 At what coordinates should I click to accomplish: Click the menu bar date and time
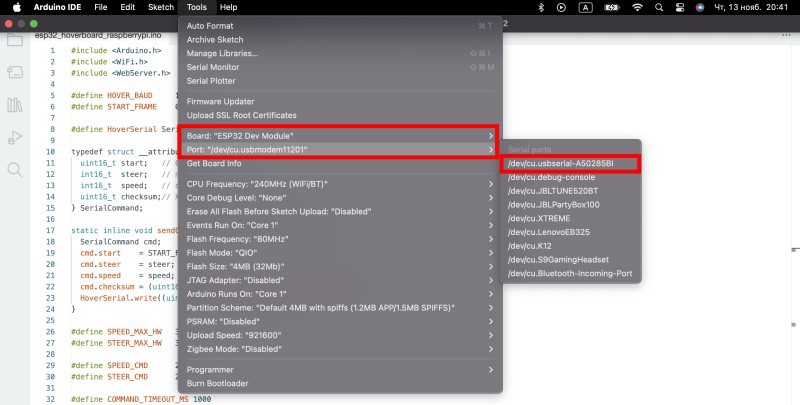(x=751, y=7)
